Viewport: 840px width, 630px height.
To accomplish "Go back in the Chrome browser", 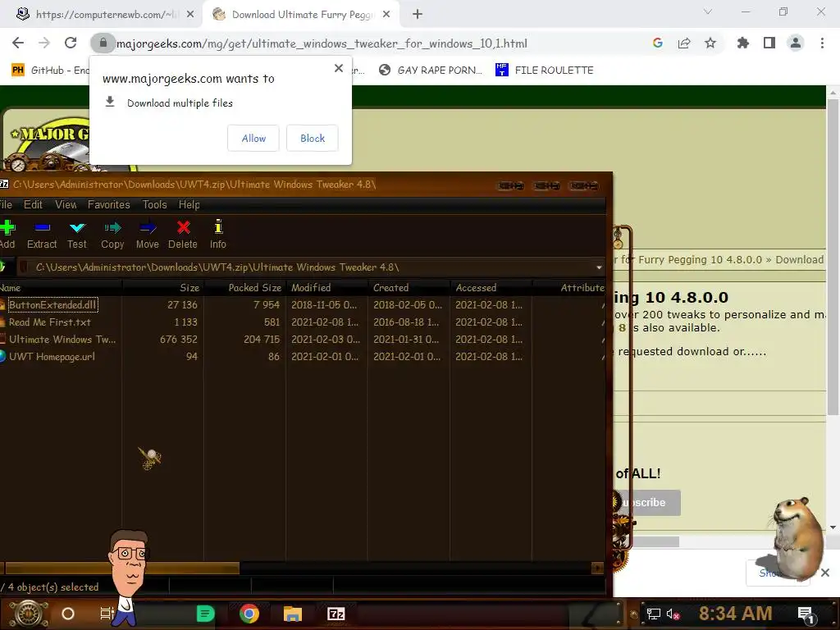I will [18, 43].
